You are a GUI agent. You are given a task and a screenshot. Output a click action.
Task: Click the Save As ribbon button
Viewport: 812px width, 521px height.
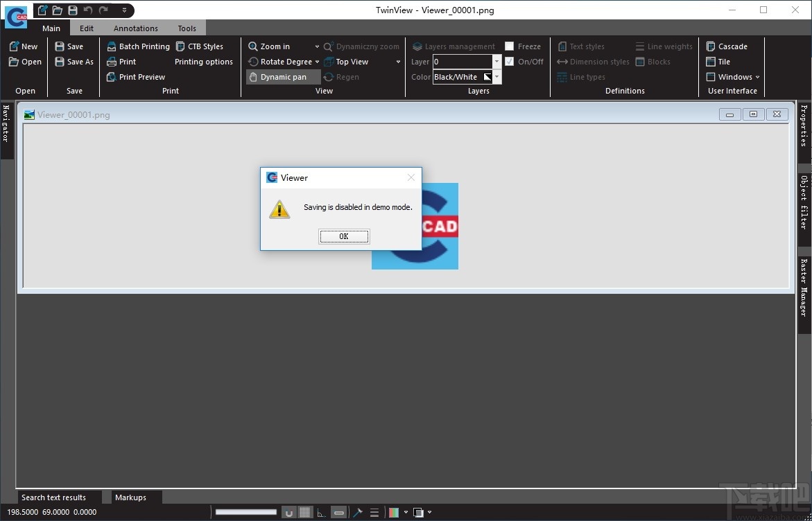click(x=74, y=62)
